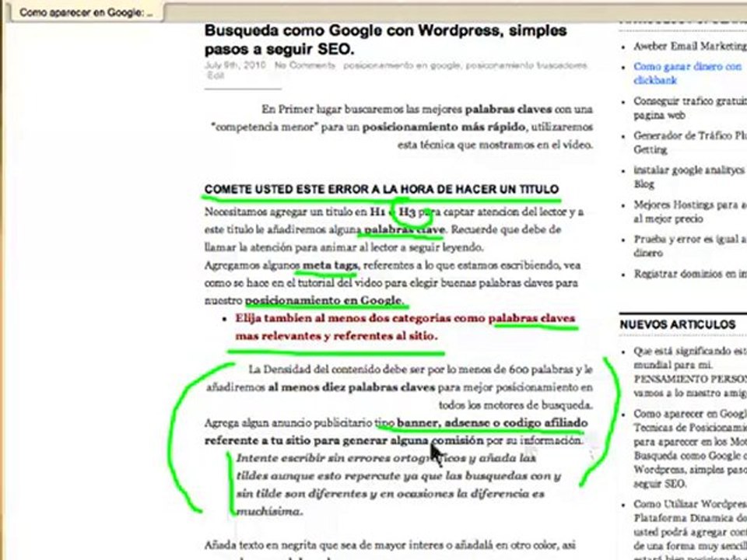Viewport: 747px width, 560px height.
Task: Open the 'No Comments' link
Action: click(x=305, y=65)
